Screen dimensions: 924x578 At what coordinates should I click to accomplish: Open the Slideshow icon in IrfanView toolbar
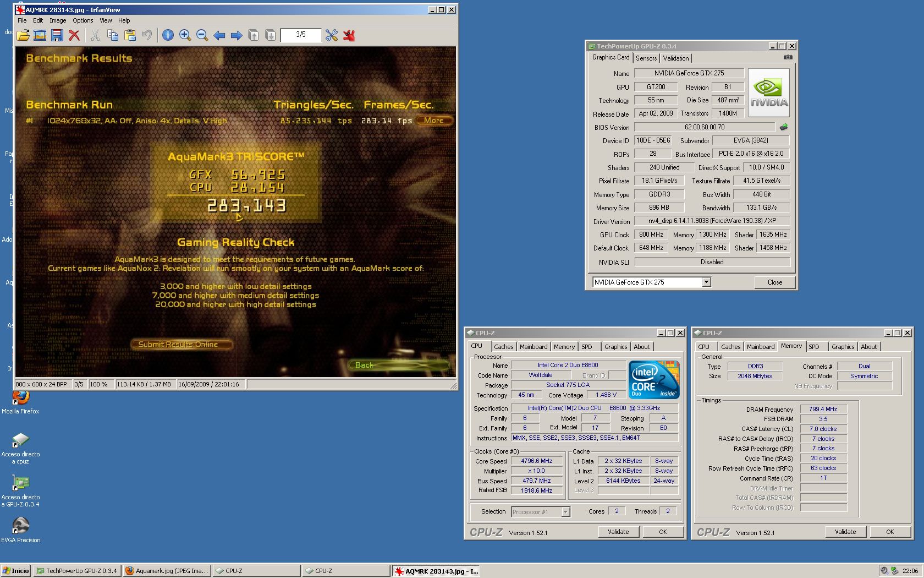point(40,36)
